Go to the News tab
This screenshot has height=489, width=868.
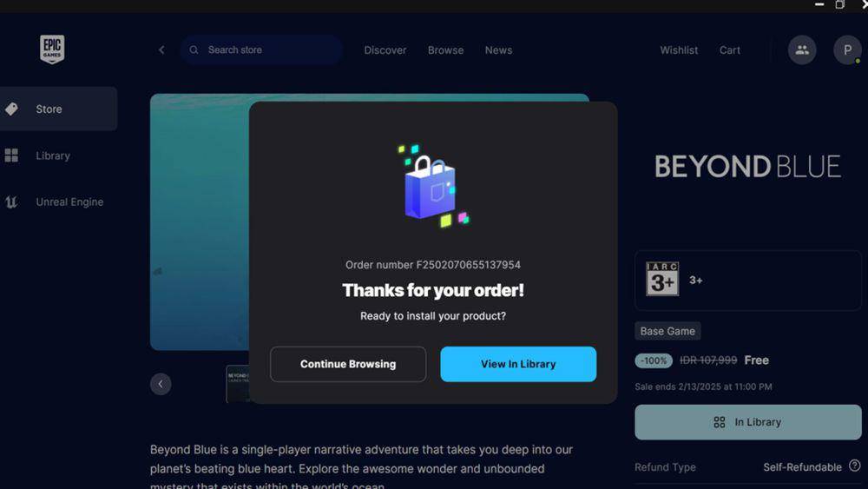[x=499, y=50]
